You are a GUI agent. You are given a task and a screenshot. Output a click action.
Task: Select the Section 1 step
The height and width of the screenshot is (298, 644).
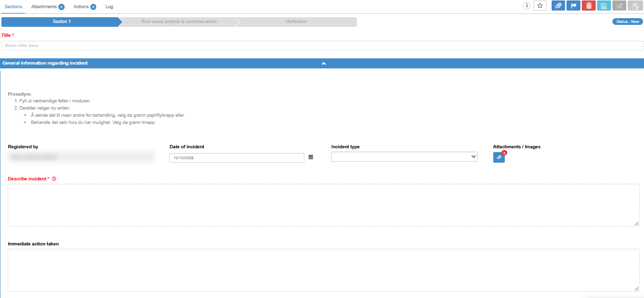62,22
